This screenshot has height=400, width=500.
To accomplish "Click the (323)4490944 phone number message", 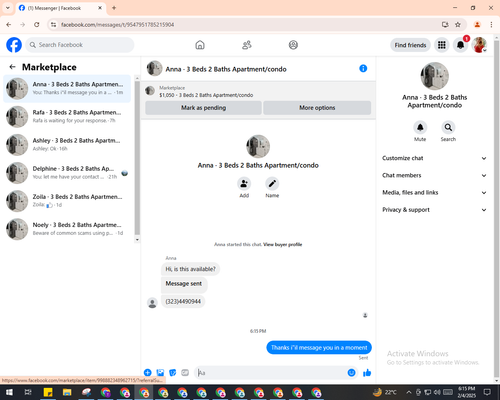I will click(183, 301).
